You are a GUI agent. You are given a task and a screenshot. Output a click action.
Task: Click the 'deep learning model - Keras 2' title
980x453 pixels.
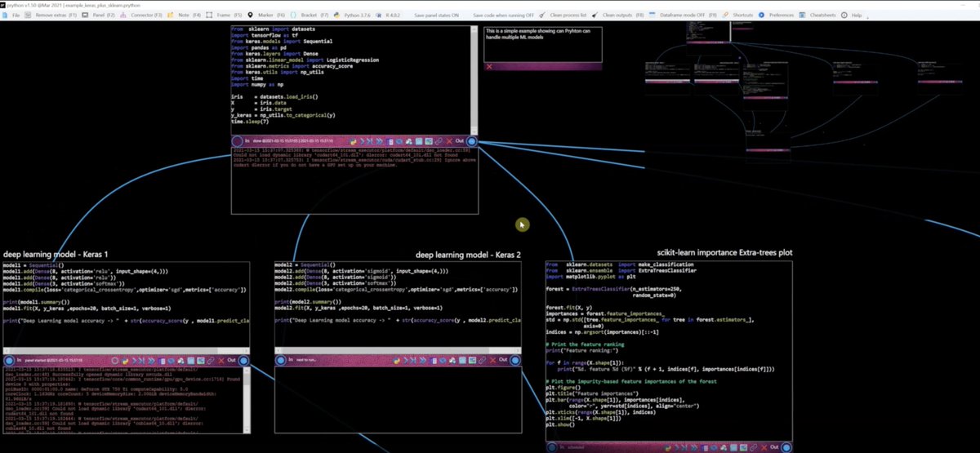(x=468, y=255)
